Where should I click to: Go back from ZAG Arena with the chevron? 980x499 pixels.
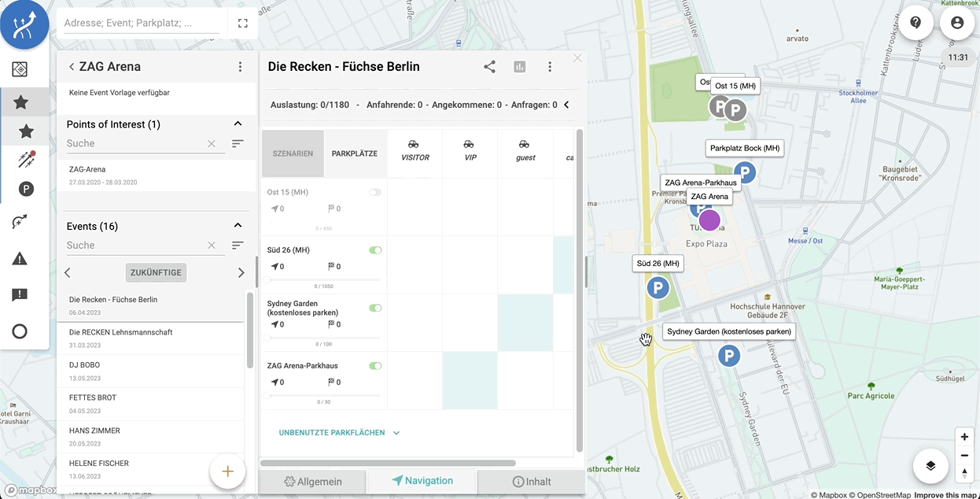click(71, 67)
